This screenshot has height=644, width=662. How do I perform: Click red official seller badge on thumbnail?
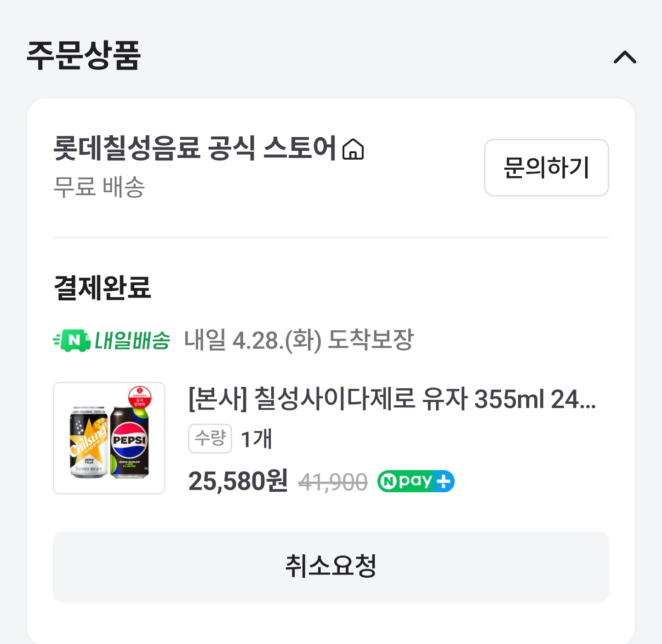[140, 397]
